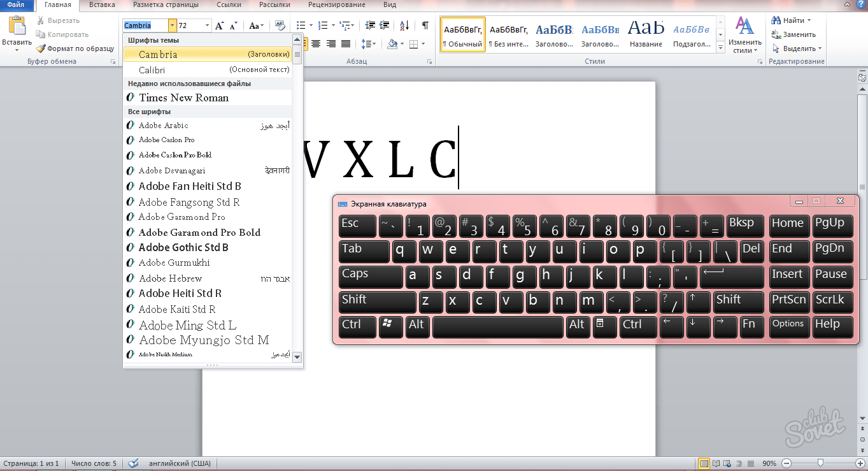Select Calibri font from theme fonts

pyautogui.click(x=208, y=69)
